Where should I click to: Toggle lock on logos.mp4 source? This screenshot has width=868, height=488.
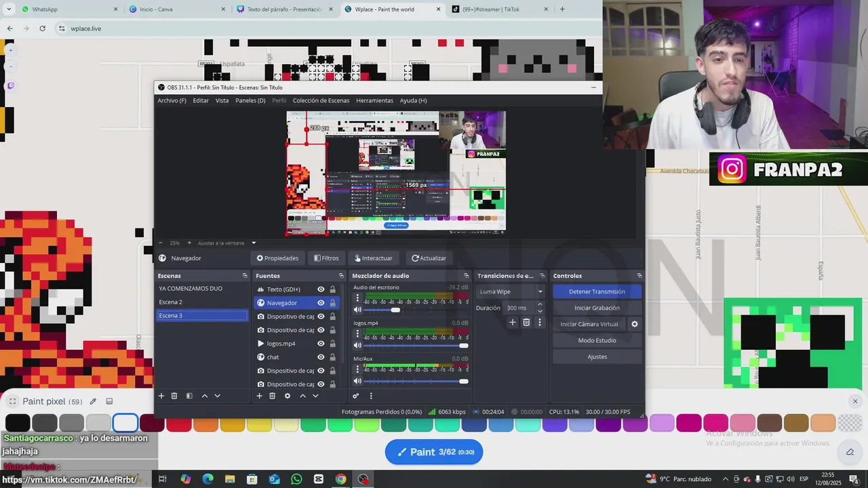[332, 344]
